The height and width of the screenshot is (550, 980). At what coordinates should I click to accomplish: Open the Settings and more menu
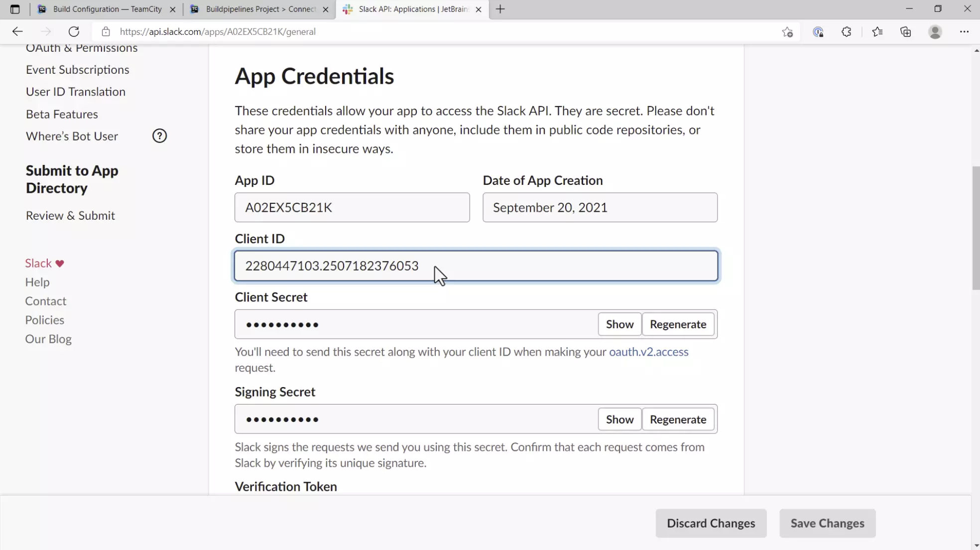965,31
